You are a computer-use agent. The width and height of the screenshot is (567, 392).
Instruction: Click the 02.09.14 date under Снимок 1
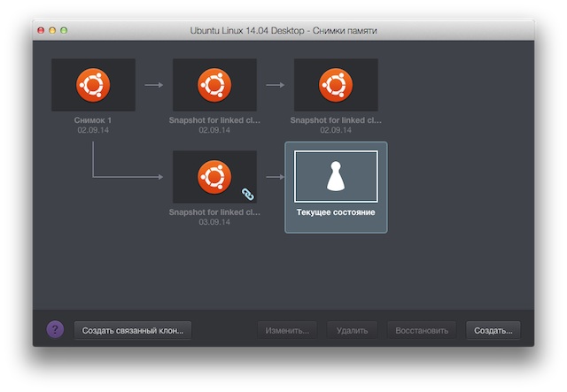pyautogui.click(x=93, y=130)
